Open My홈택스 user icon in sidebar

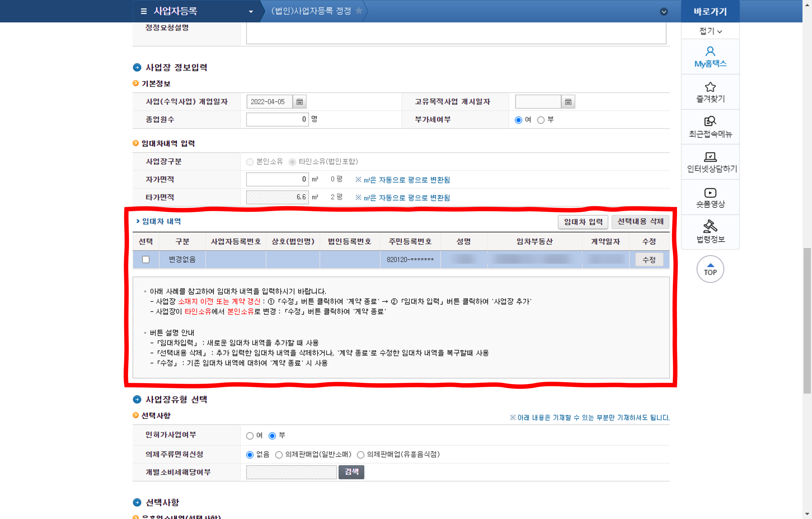[710, 51]
